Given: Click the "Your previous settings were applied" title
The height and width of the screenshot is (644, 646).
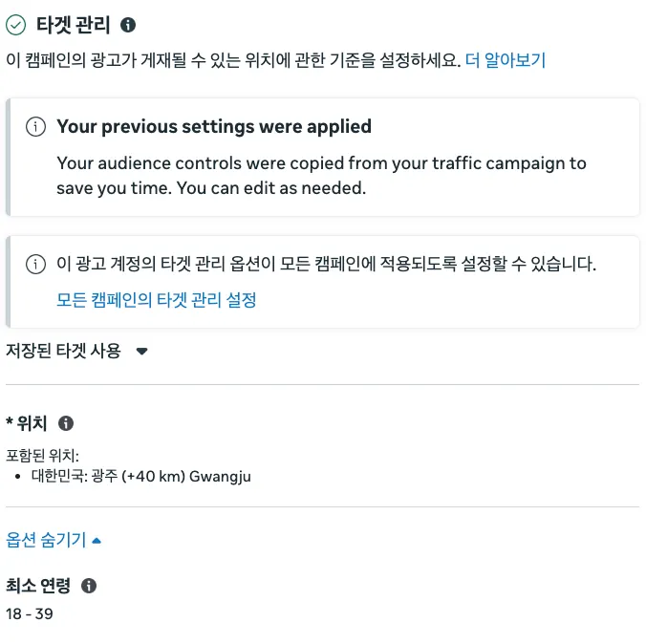Looking at the screenshot, I should coord(214,127).
